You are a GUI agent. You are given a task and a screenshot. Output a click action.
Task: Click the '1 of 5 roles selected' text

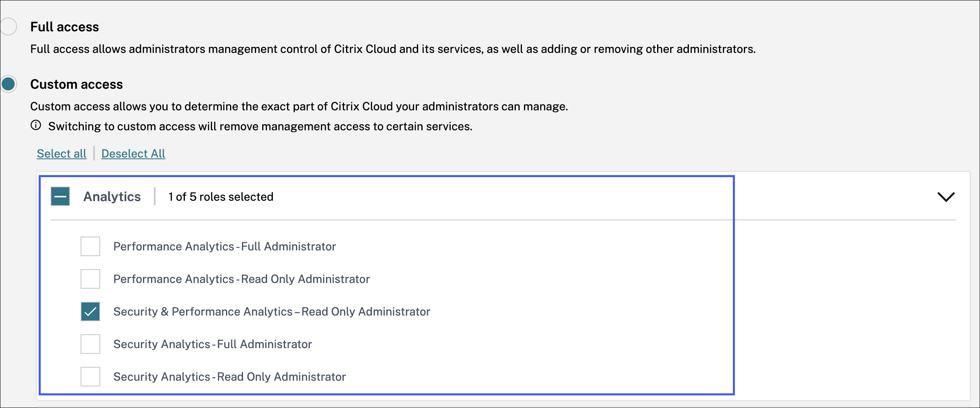pos(221,197)
